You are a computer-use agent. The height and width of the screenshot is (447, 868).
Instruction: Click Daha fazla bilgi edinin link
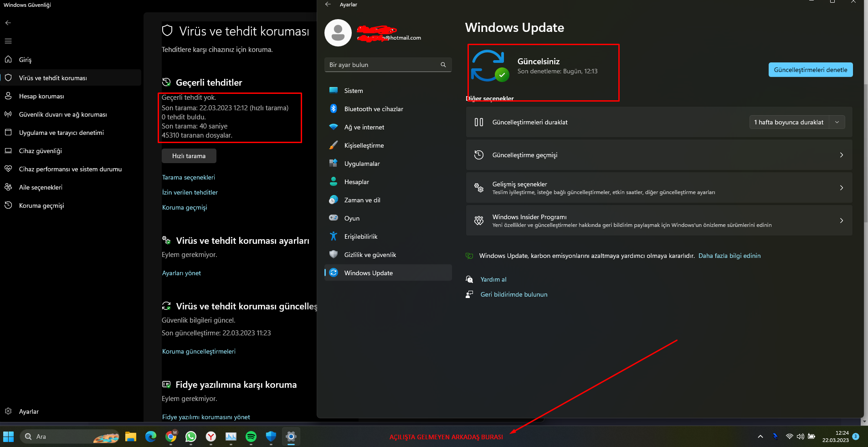[729, 256]
